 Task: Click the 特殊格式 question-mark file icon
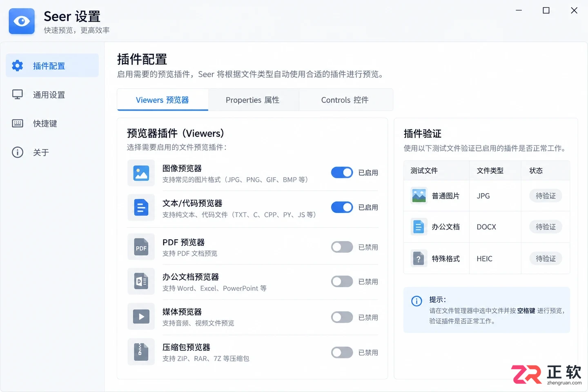tap(419, 258)
